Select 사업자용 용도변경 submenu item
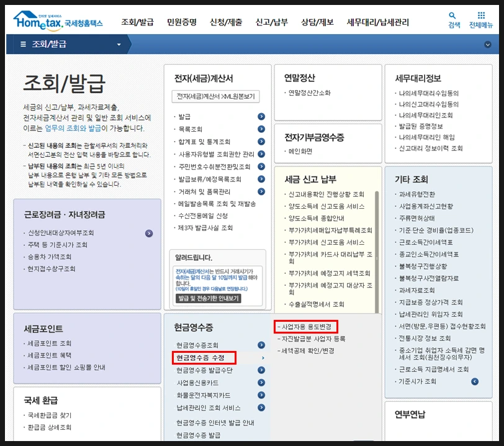The image size is (504, 446). click(x=307, y=327)
